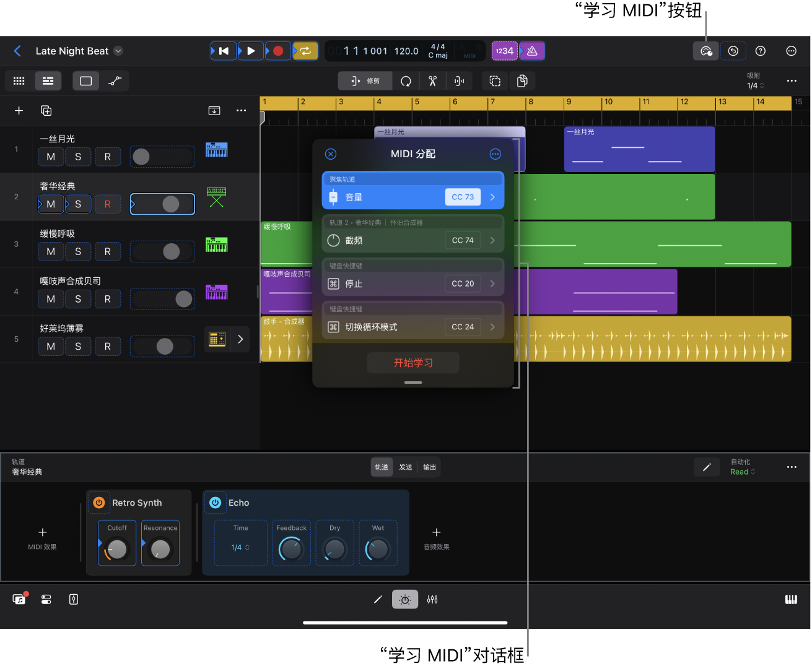
Task: Click the multi-select regions icon
Action: tap(495, 81)
